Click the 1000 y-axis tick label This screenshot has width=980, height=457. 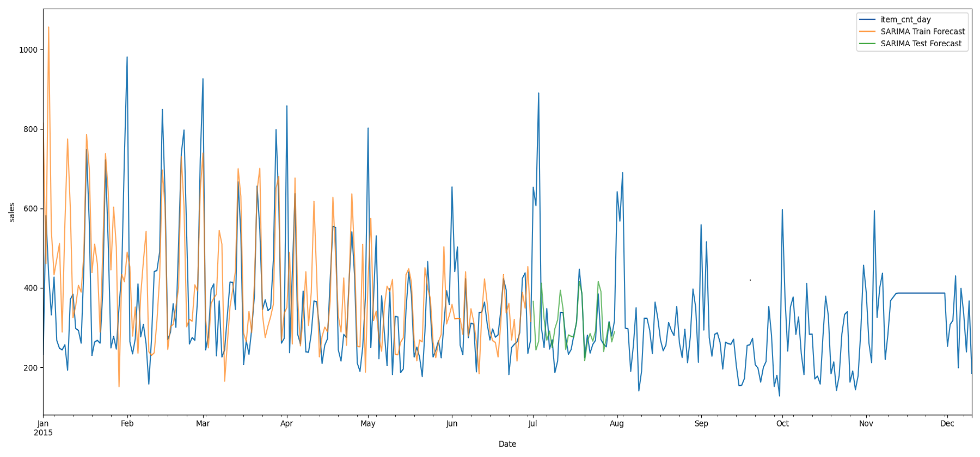coord(28,50)
